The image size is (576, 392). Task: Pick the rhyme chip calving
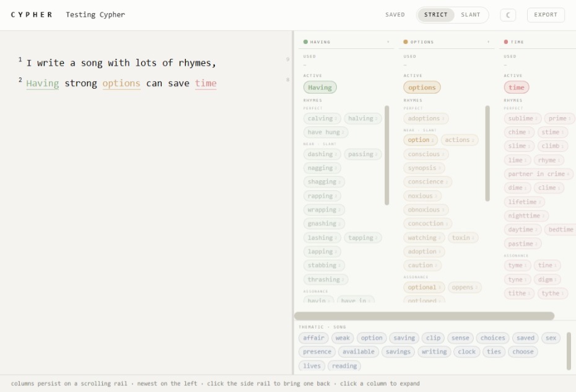322,118
